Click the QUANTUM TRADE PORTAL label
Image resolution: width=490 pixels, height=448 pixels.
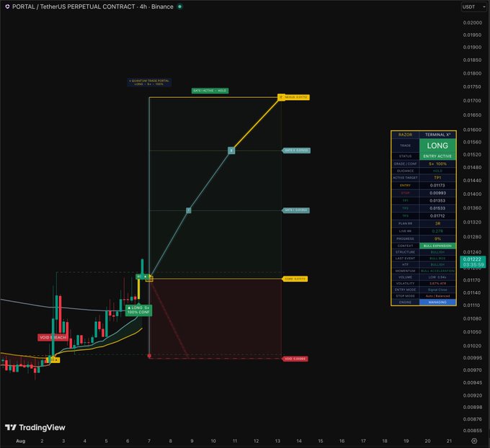(x=149, y=82)
